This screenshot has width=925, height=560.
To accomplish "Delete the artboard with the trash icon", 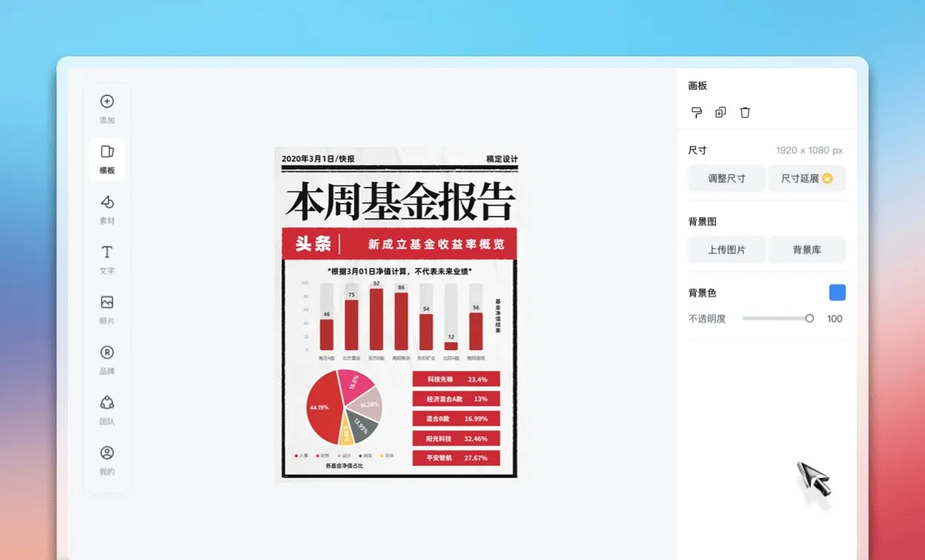I will pos(745,112).
